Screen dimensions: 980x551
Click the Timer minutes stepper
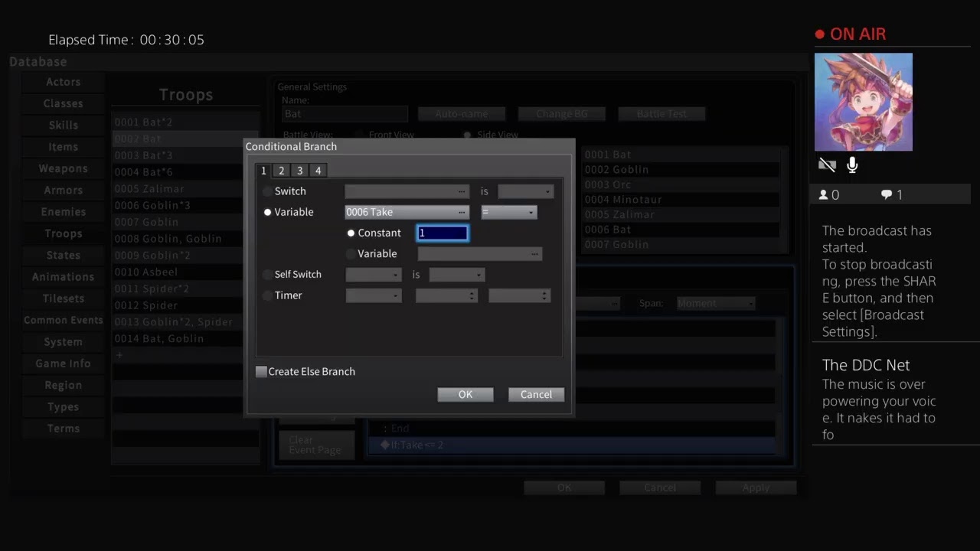pyautogui.click(x=446, y=295)
